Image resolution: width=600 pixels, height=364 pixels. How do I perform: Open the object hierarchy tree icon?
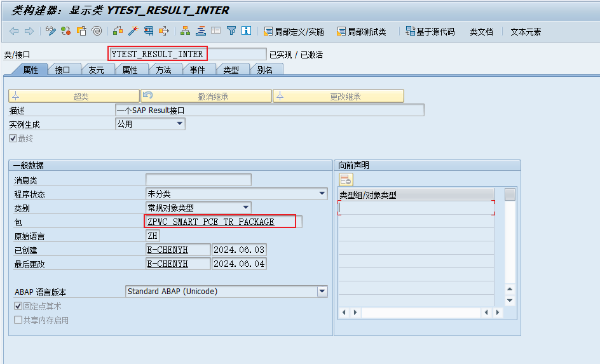click(185, 31)
